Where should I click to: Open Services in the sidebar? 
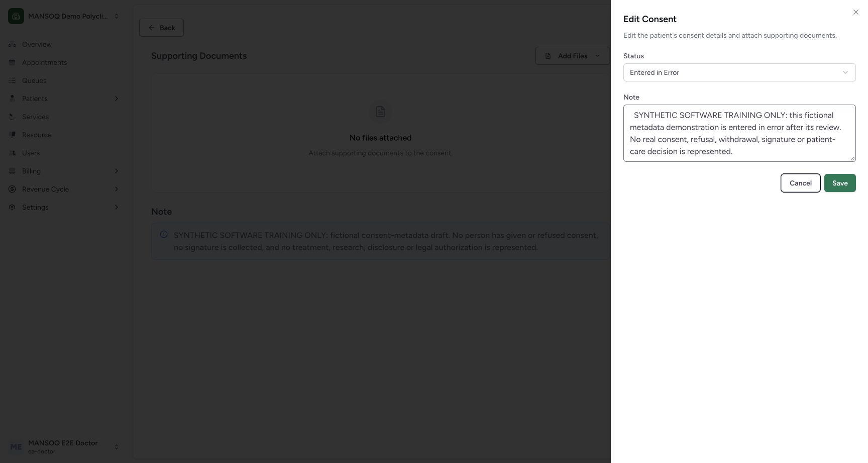(64, 117)
